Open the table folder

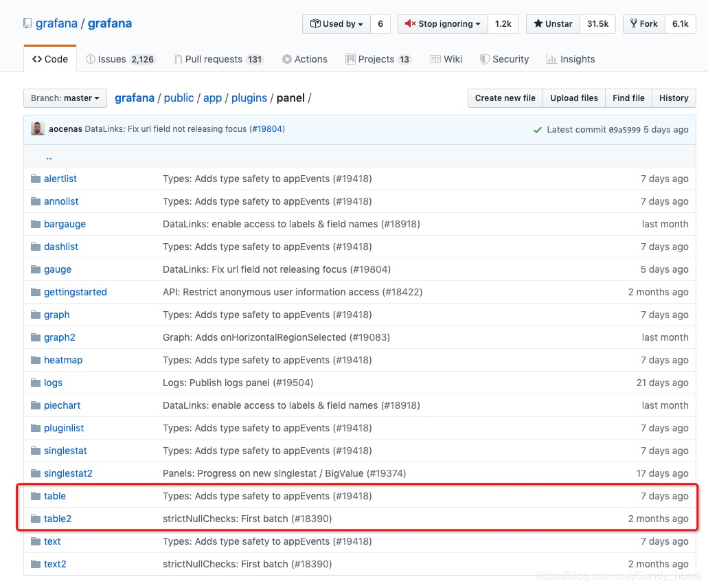[x=55, y=497]
